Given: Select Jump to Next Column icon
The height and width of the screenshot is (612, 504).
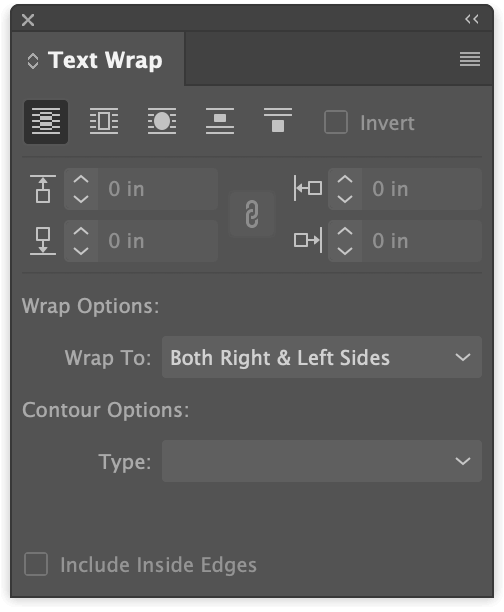Looking at the screenshot, I should pyautogui.click(x=278, y=121).
